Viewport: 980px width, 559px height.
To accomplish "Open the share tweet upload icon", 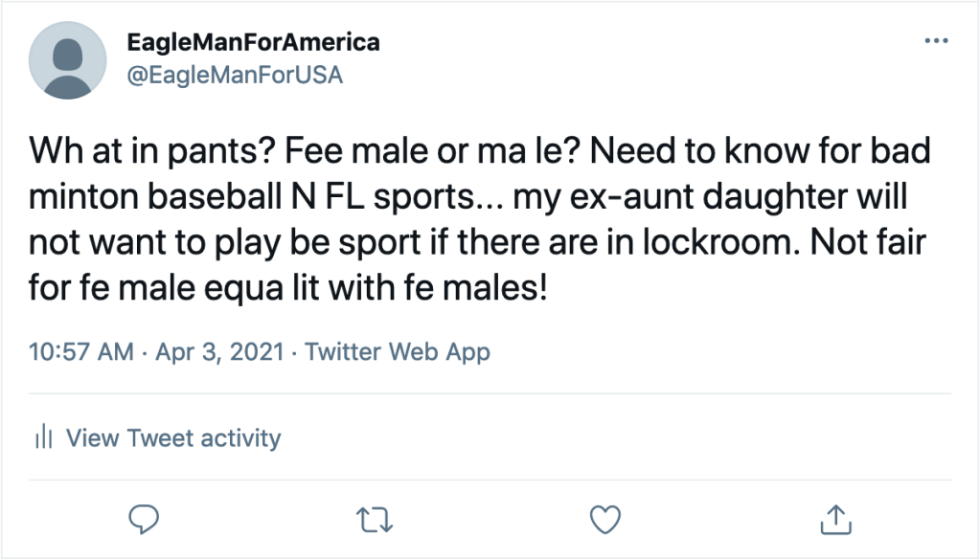I will [835, 519].
